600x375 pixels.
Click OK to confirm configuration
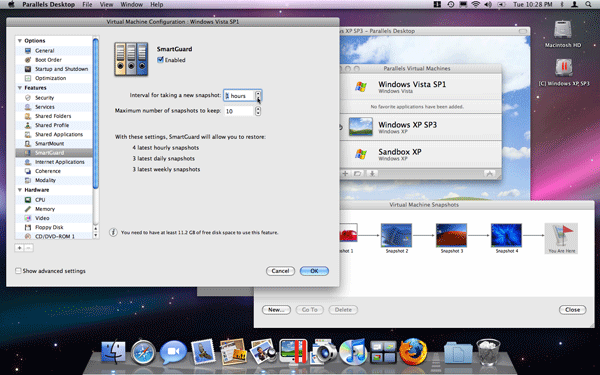coord(314,271)
